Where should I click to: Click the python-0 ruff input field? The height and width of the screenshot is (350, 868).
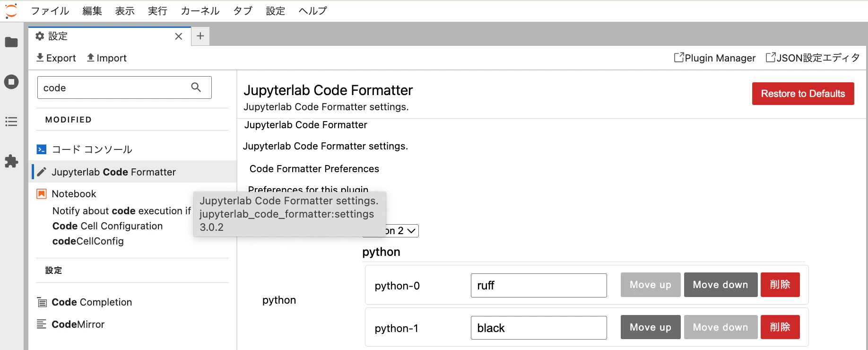(538, 285)
